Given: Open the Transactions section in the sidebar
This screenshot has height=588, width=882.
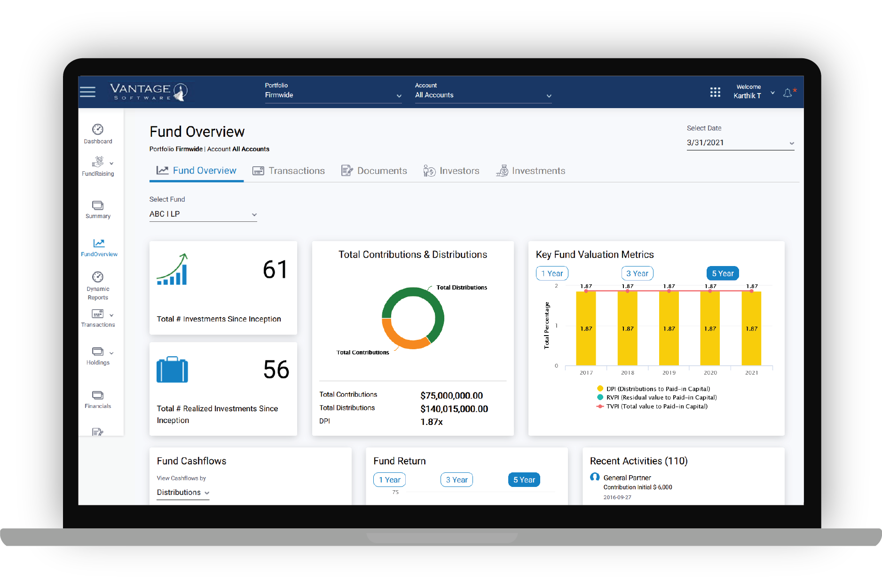Looking at the screenshot, I should tap(98, 318).
